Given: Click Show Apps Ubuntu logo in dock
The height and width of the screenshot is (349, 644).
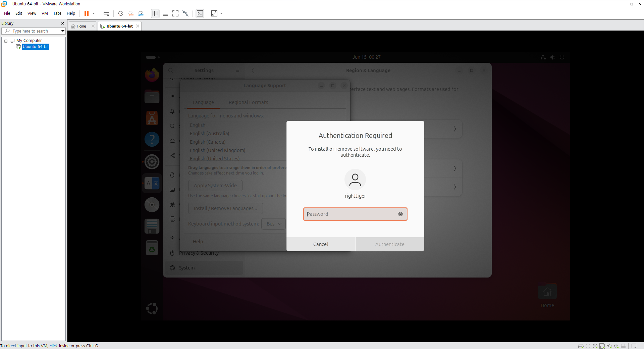Looking at the screenshot, I should (152, 308).
